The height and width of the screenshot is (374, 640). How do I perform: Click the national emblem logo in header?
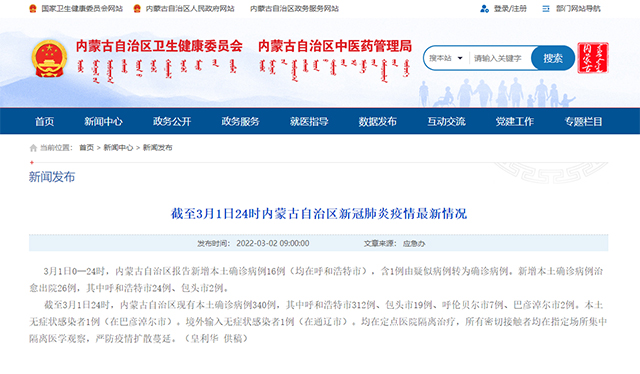pyautogui.click(x=49, y=58)
